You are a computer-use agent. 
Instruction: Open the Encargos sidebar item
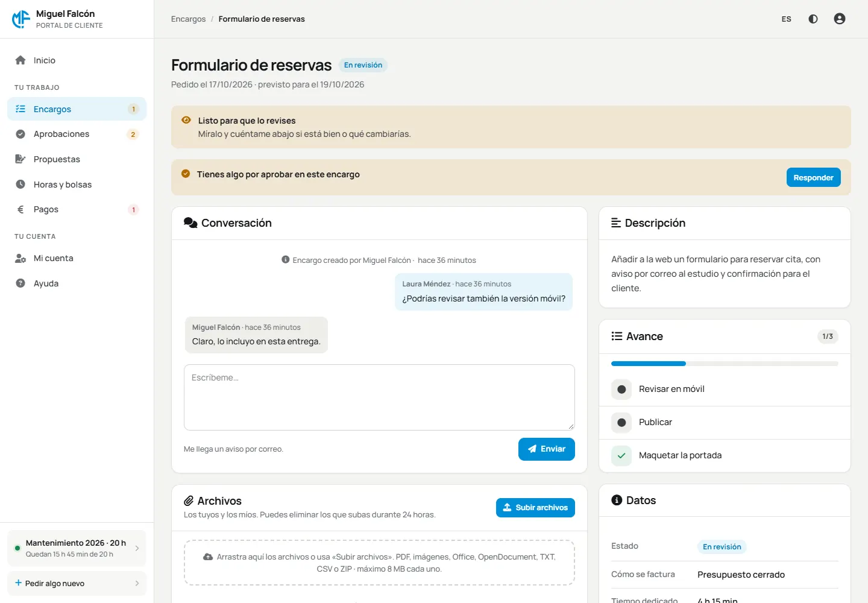click(x=77, y=109)
